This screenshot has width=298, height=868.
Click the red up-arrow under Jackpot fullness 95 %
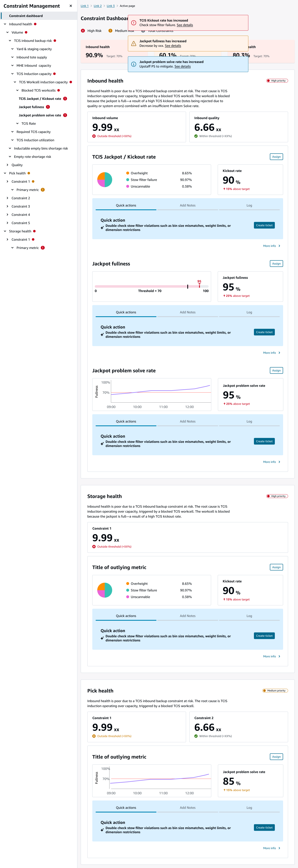coord(224,296)
